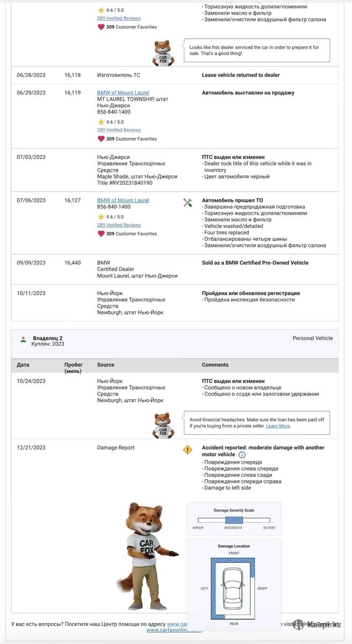Open BMW of Mount Laurel link dated 06/29/2023
Viewport: 352px width, 644px height.
pyautogui.click(x=123, y=93)
